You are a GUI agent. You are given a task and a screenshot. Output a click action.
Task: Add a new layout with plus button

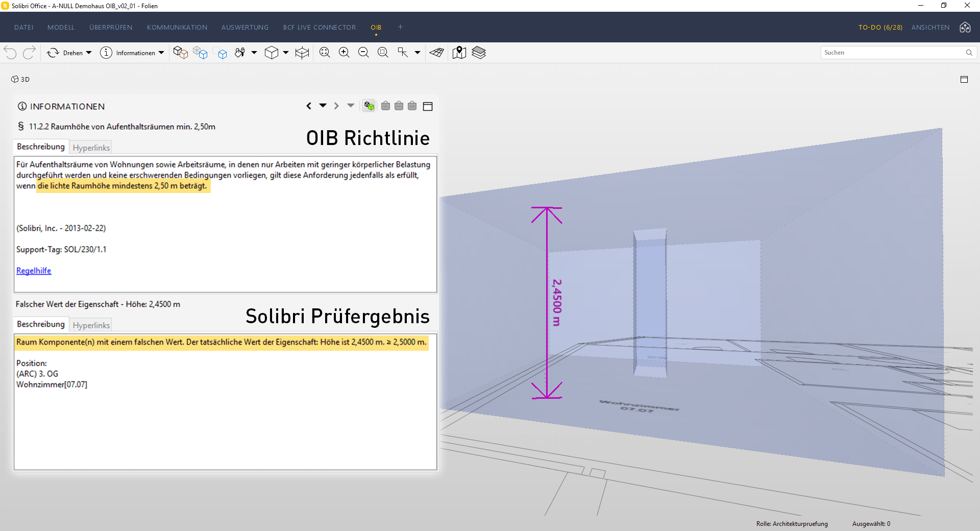coord(401,27)
